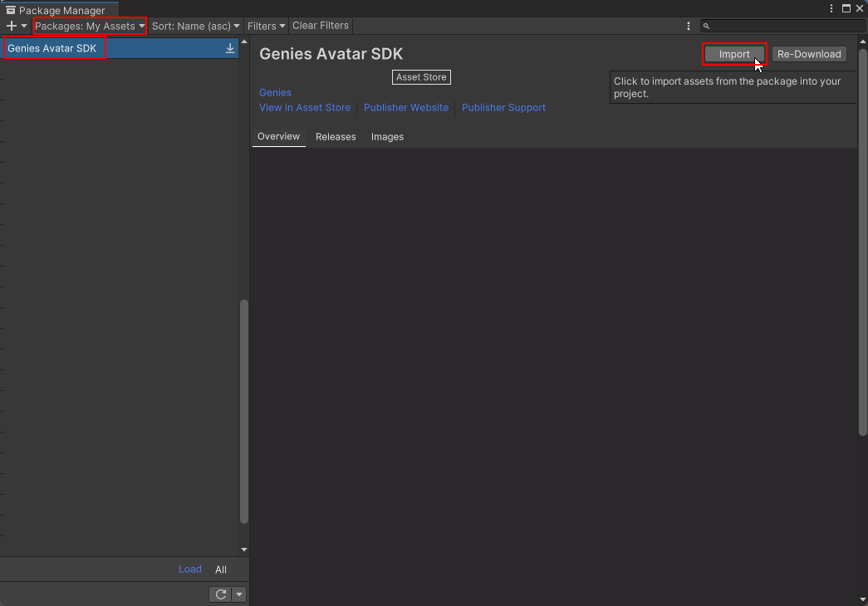868x606 pixels.
Task: Click Clear Filters
Action: [320, 26]
